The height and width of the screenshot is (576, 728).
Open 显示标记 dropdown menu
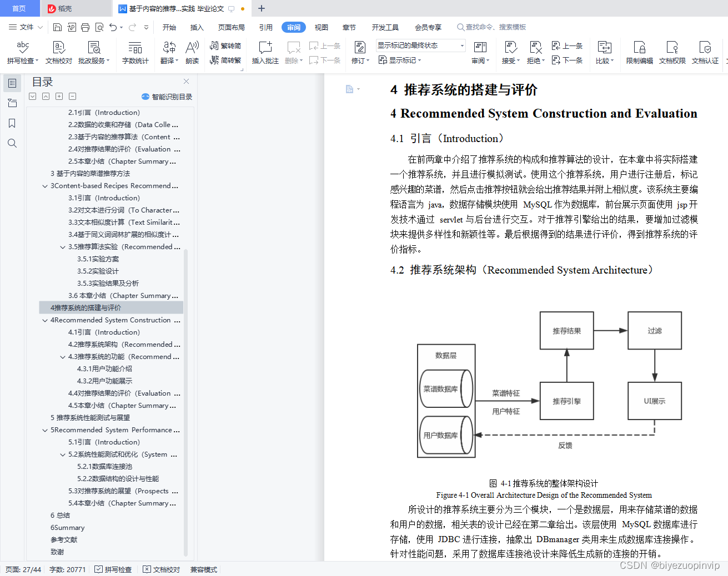[x=400, y=60]
